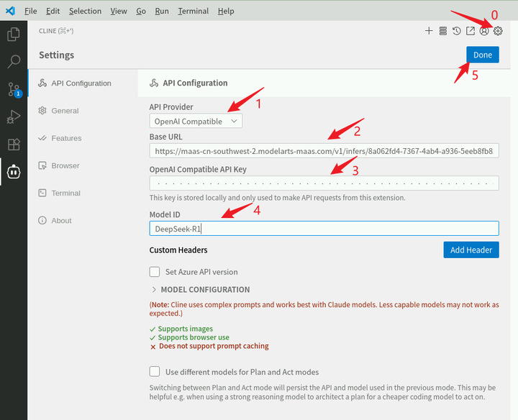518x420 pixels.
Task: Select the Cline robot icon in activity bar
Action: [14, 172]
